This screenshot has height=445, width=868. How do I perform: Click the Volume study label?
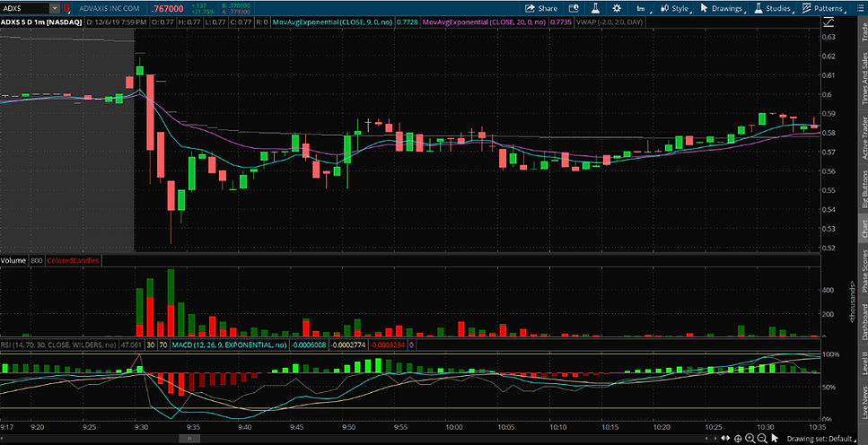[x=13, y=260]
